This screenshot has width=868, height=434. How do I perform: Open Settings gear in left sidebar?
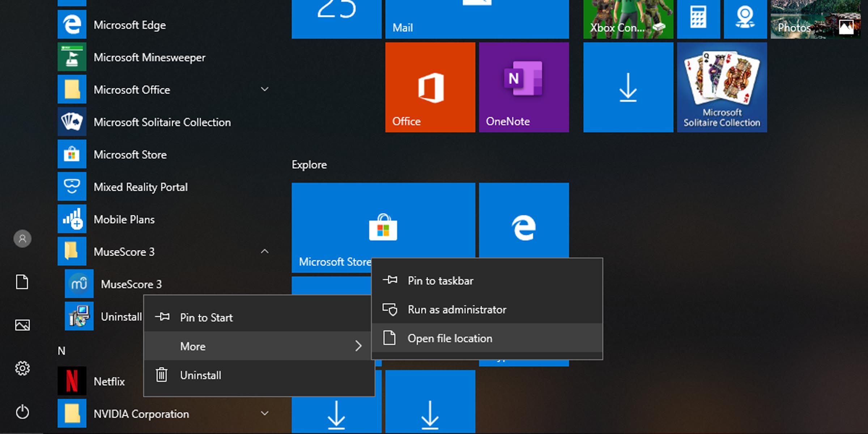(22, 368)
